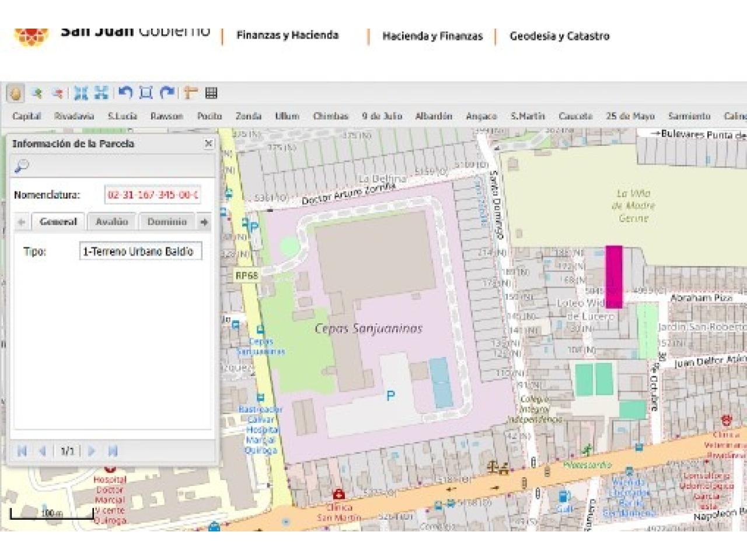Screen dimensions: 747x560
Task: Select the pan hand tool
Action: click(16, 93)
